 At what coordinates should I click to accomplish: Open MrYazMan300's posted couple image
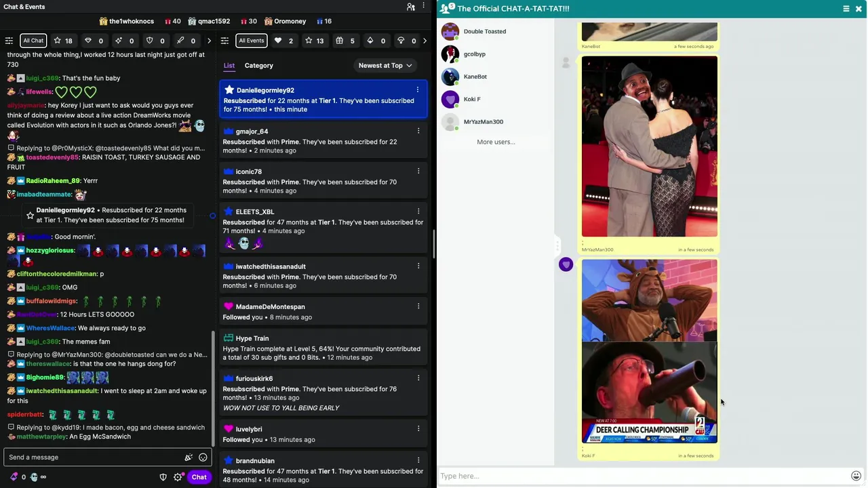point(649,146)
